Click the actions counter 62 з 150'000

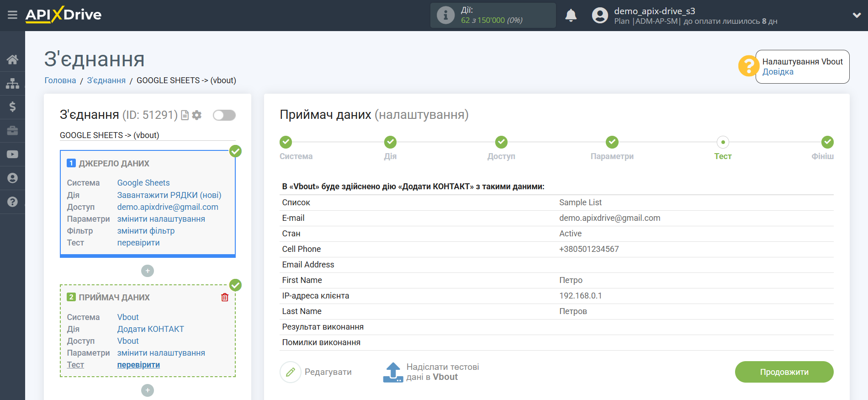pos(492,20)
